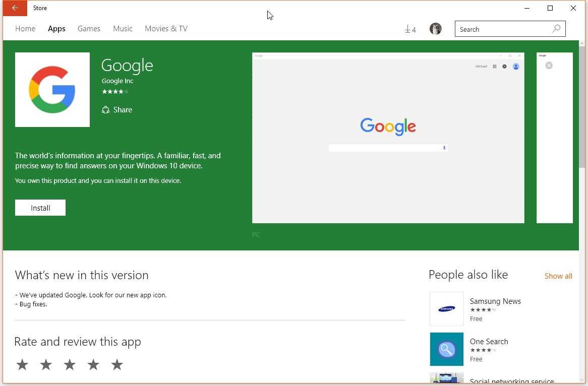Image resolution: width=588 pixels, height=386 pixels.
Task: Rate the app two stars
Action: coord(46,364)
